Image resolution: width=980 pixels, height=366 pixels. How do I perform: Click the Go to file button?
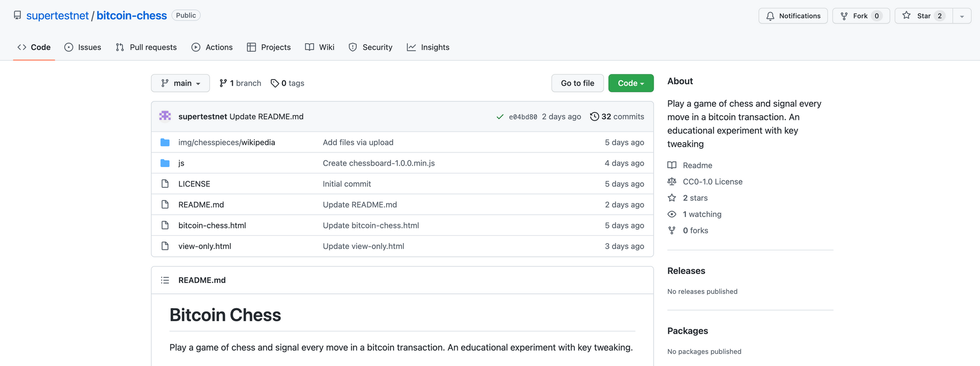tap(577, 83)
